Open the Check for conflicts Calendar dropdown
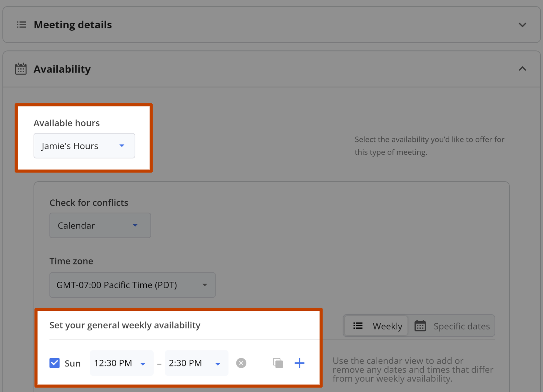This screenshot has width=543, height=392. click(100, 225)
